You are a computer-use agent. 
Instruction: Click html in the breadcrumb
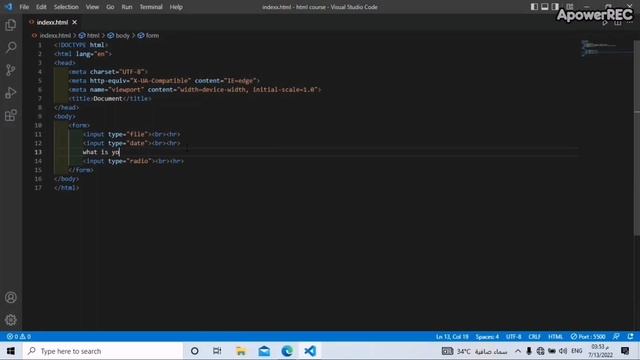point(93,36)
